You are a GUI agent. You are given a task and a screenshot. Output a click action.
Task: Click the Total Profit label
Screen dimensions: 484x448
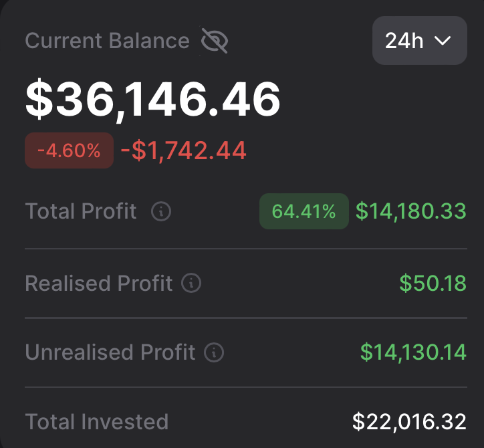click(81, 212)
